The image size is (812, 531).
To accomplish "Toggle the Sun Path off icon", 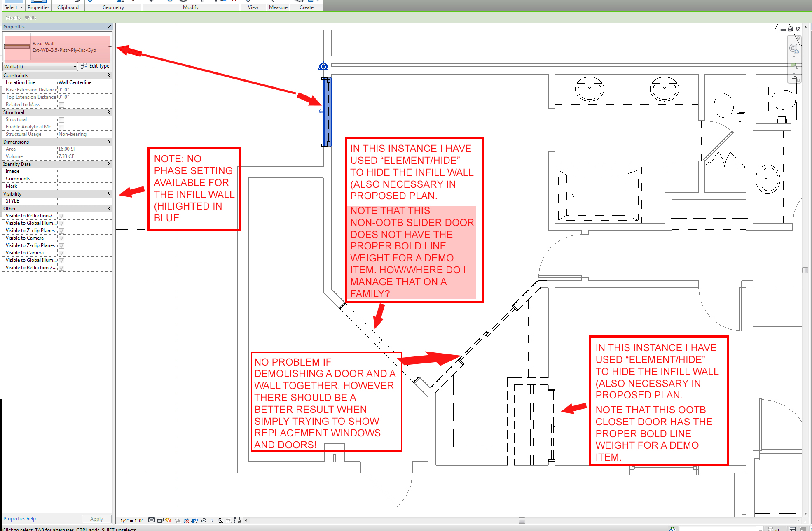I will 168,520.
